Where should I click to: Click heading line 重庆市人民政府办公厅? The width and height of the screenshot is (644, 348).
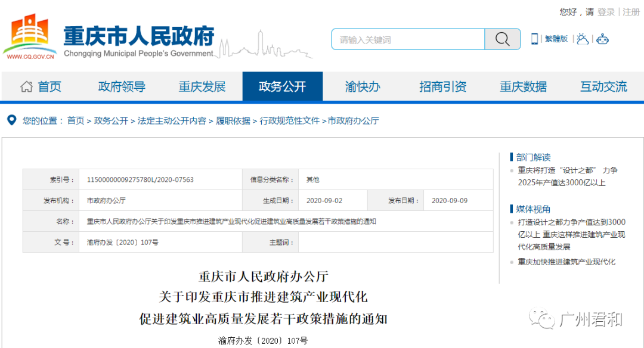[264, 276]
